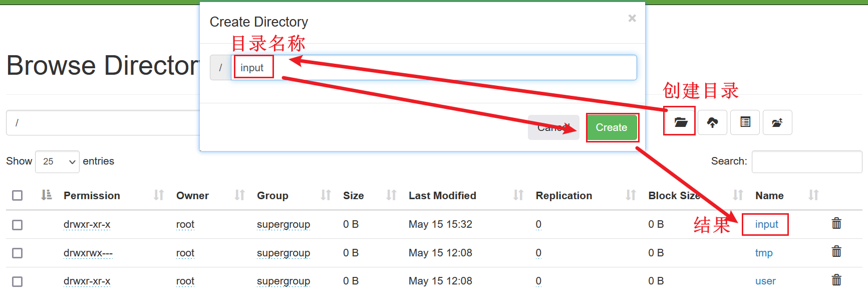Focus the directory name input field
The image size is (868, 297).
click(x=434, y=68)
